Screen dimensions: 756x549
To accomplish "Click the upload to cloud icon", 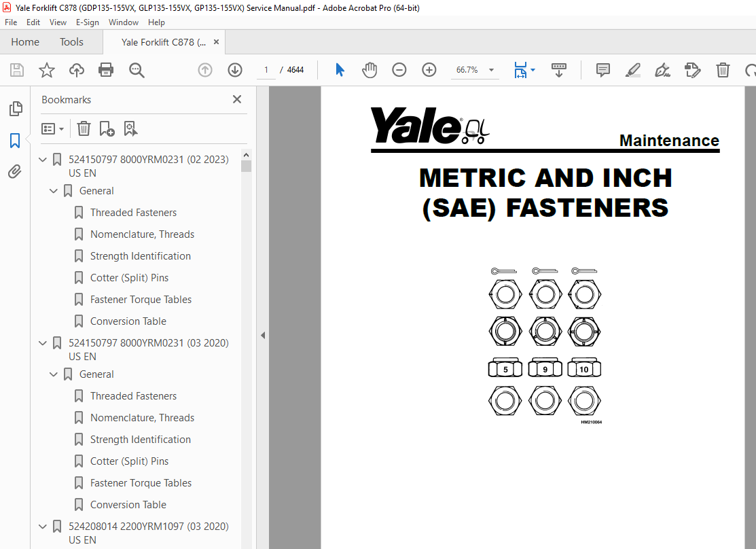I will point(77,70).
